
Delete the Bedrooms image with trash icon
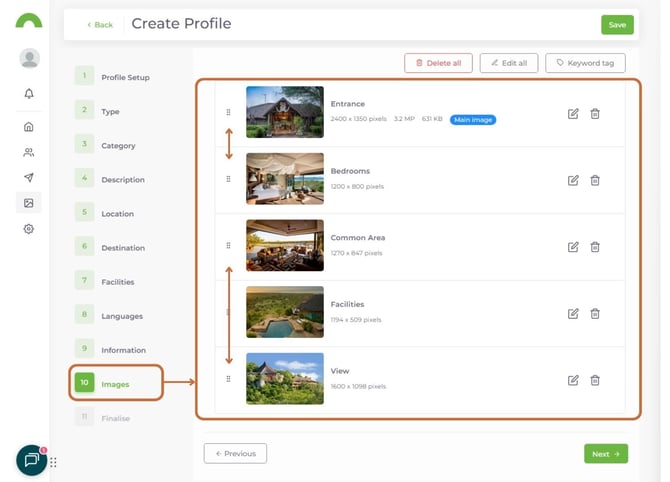(595, 180)
